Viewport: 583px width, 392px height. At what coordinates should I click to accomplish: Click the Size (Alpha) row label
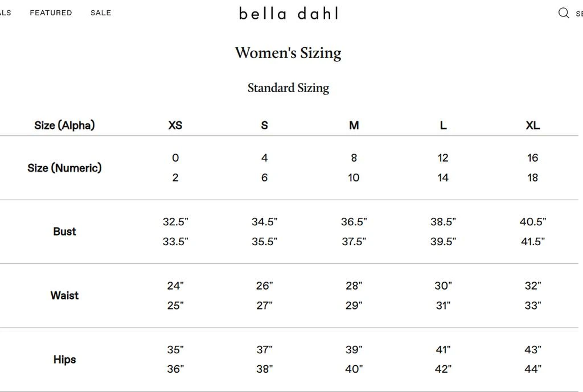(64, 125)
